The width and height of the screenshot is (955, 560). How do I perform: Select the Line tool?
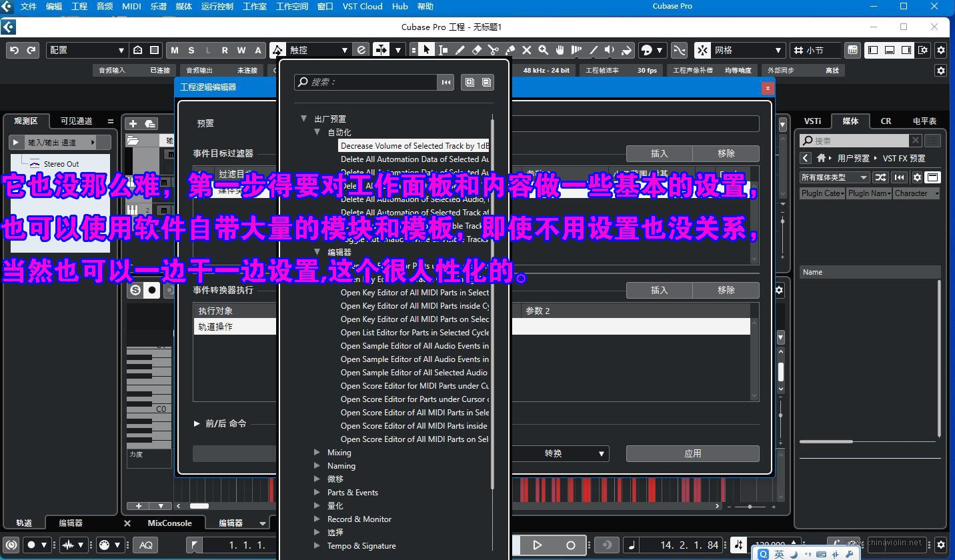594,50
